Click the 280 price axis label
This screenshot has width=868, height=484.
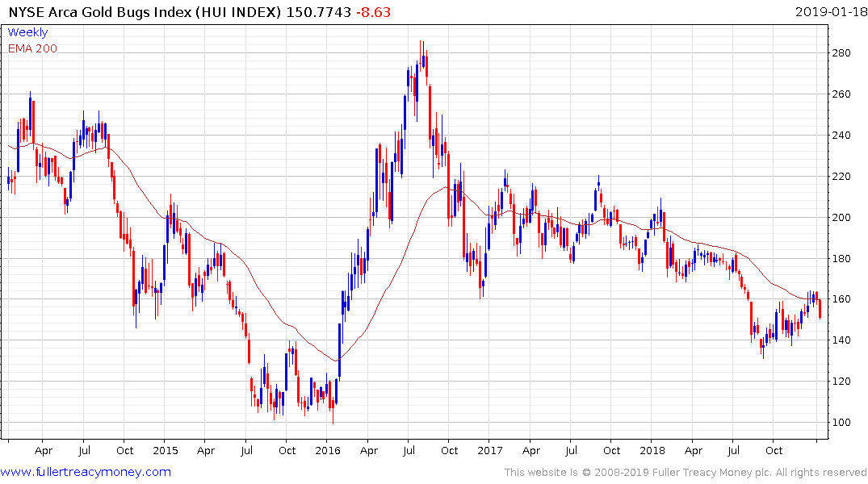[841, 53]
